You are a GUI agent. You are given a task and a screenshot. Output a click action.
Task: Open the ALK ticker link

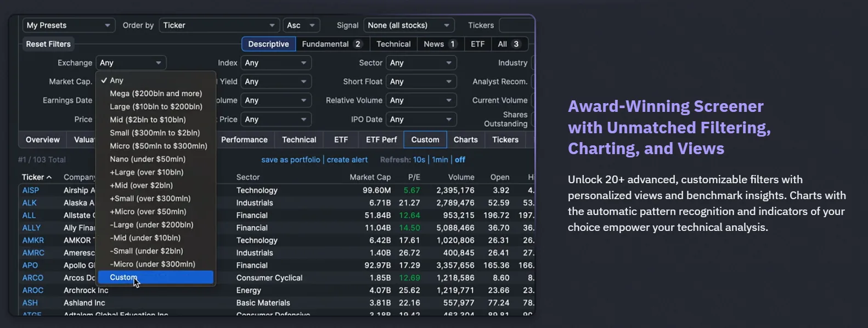(x=30, y=203)
